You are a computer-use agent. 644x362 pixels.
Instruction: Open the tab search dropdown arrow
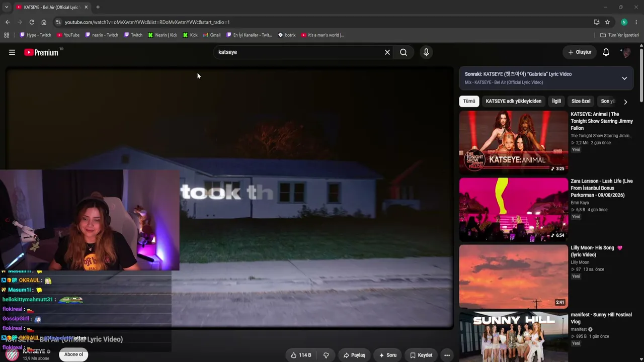[x=6, y=7]
